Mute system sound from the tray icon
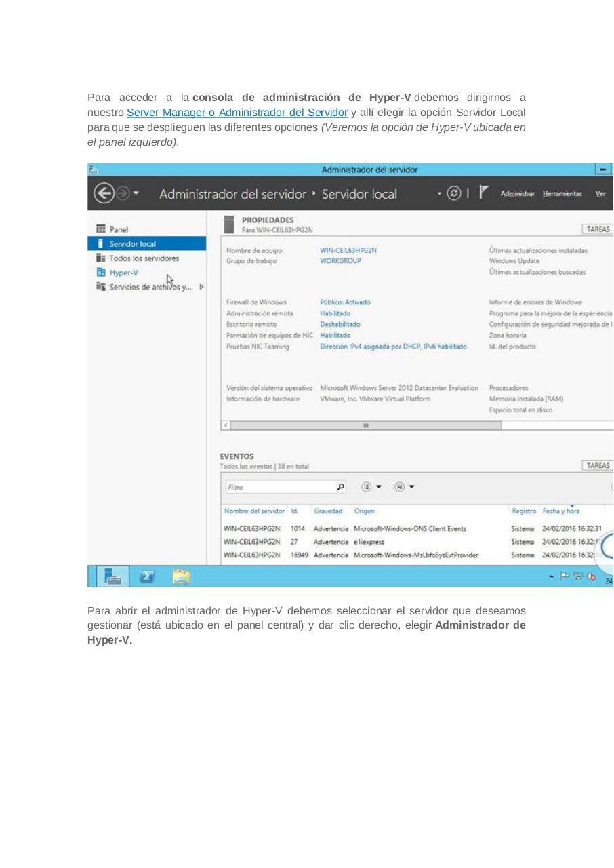Viewport: 614px width, 868px height. [x=590, y=576]
